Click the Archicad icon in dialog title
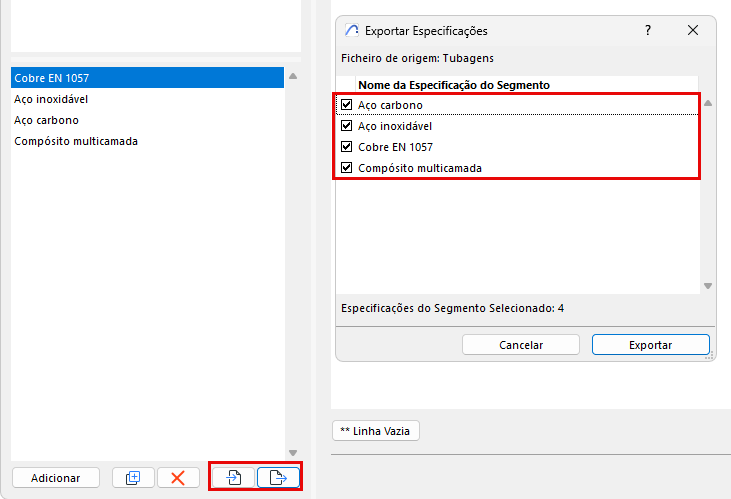 pos(351,31)
